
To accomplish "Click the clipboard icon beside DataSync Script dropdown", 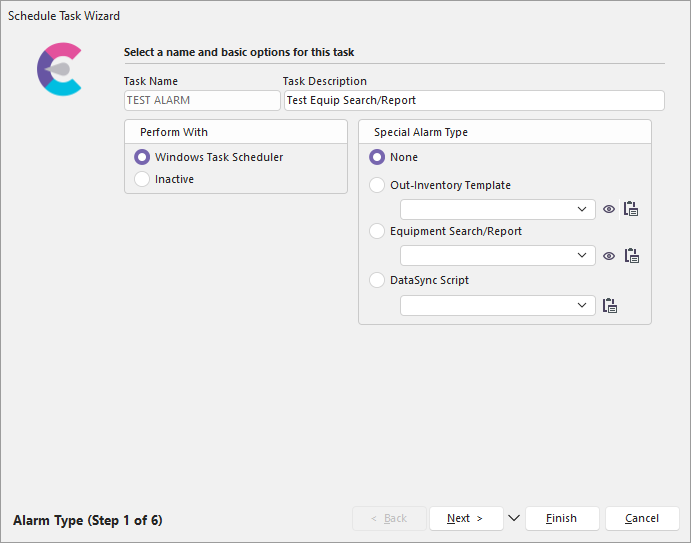I will [610, 306].
